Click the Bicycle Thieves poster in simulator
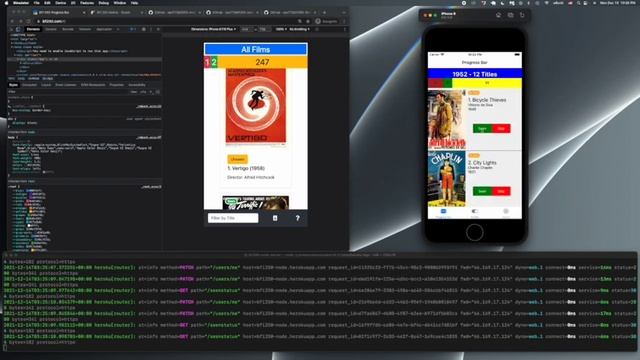Screen dimensions: 640x360 (447, 120)
